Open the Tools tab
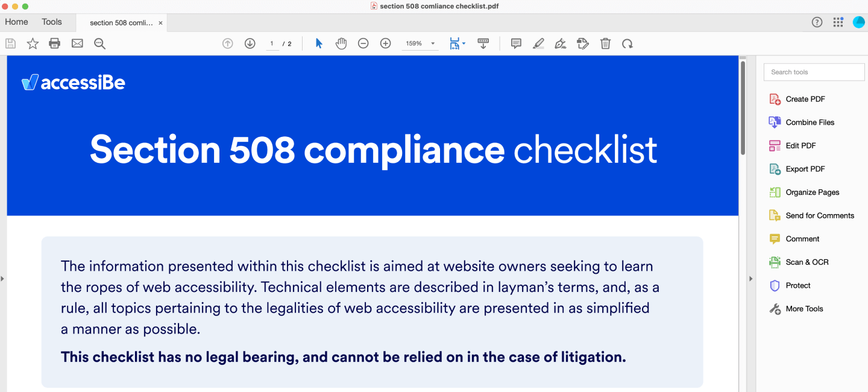The width and height of the screenshot is (868, 392). coord(52,22)
